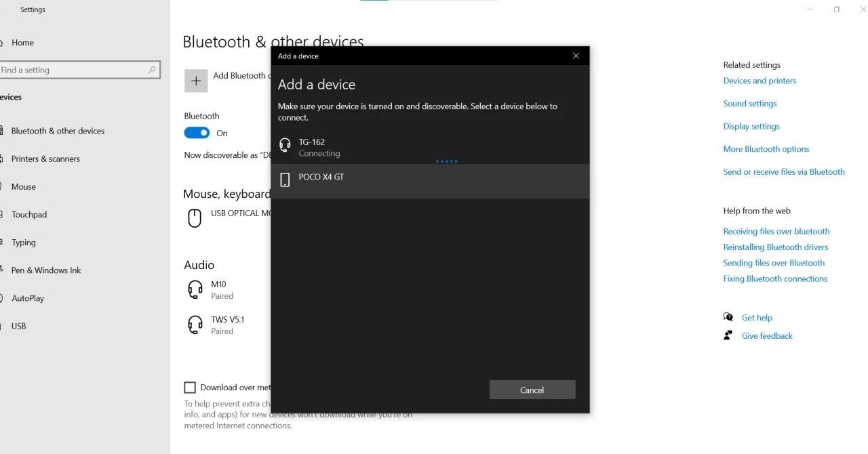Turn off the Bluetooth toggle switch
The height and width of the screenshot is (454, 868).
197,133
